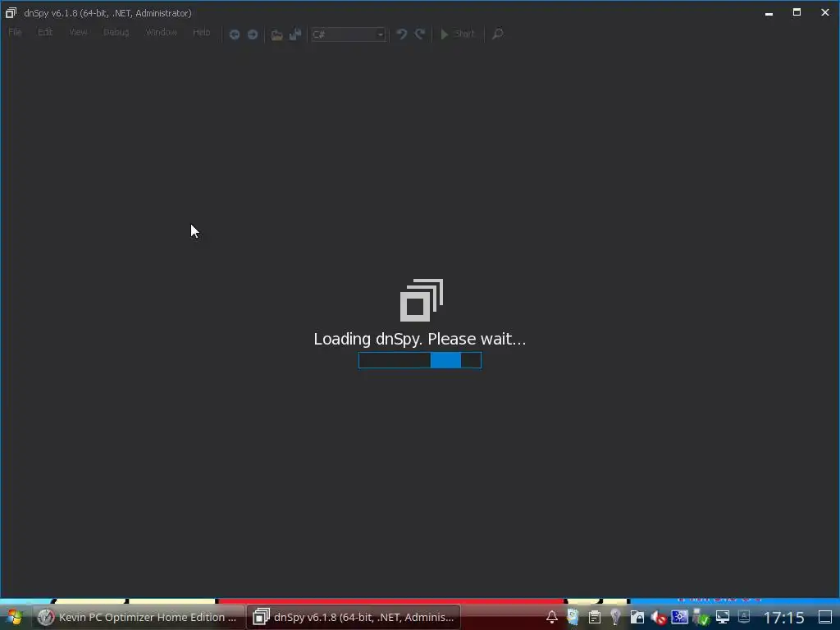The height and width of the screenshot is (630, 840).
Task: Click the Open file folder icon
Action: tap(276, 34)
